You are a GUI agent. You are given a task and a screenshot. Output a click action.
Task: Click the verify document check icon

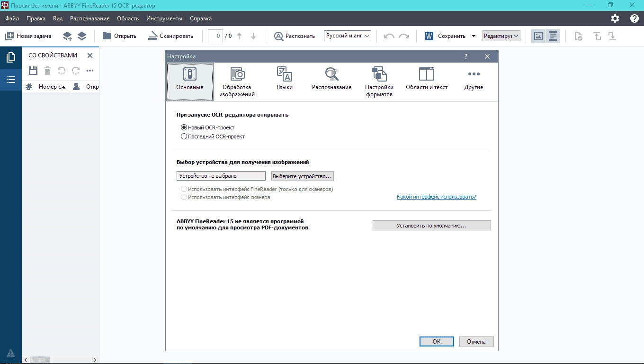pyautogui.click(x=578, y=36)
